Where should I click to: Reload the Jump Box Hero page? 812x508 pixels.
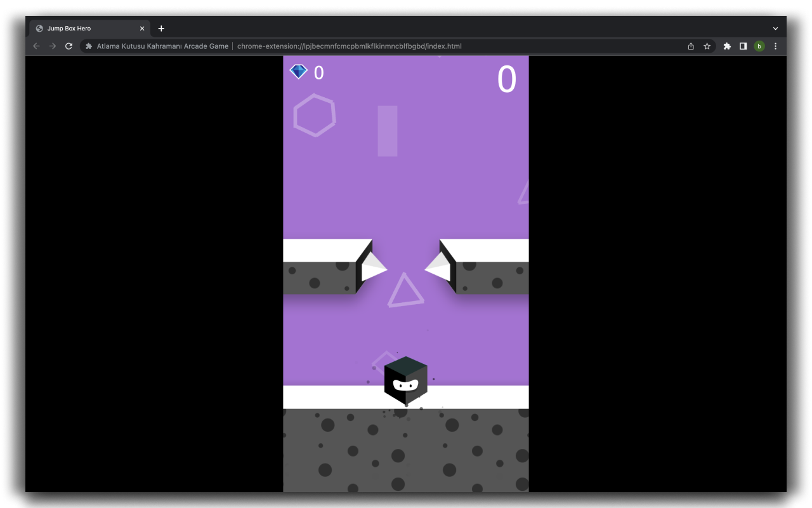click(x=69, y=46)
